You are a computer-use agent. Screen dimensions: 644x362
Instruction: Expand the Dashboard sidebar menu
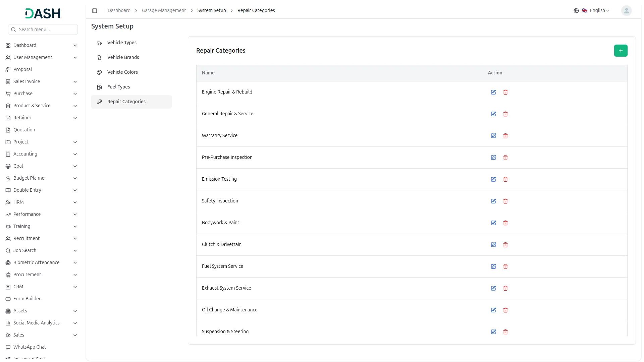click(41, 45)
